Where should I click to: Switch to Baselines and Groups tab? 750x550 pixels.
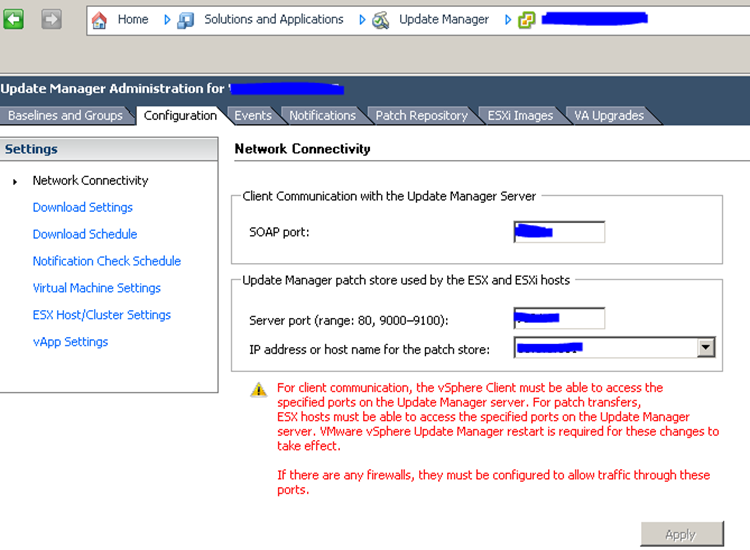click(66, 116)
